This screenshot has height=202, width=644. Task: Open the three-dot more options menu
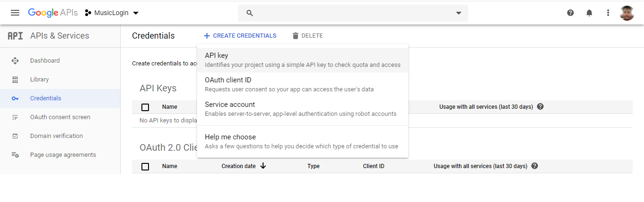608,13
